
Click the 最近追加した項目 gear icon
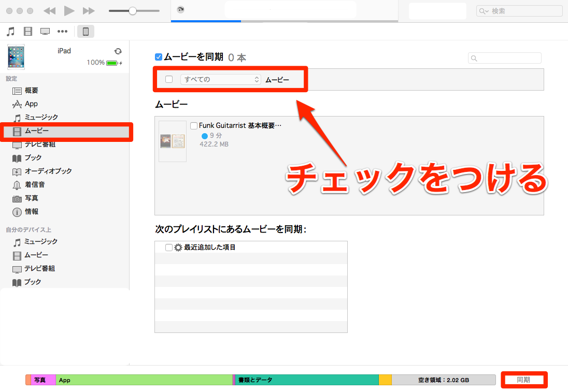click(x=178, y=247)
